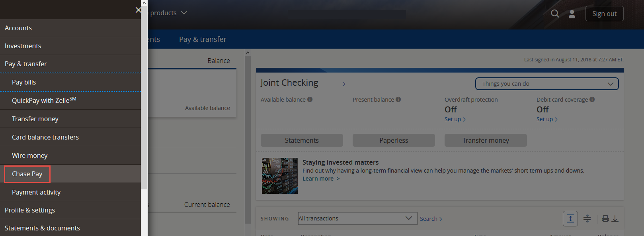This screenshot has height=236, width=644.
Task: Open the Things you can do dropdown
Action: tap(547, 84)
